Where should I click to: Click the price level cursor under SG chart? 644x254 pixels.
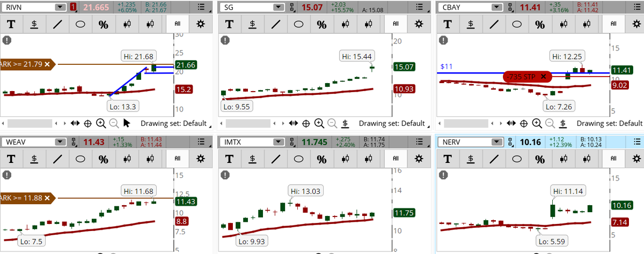coord(346,123)
